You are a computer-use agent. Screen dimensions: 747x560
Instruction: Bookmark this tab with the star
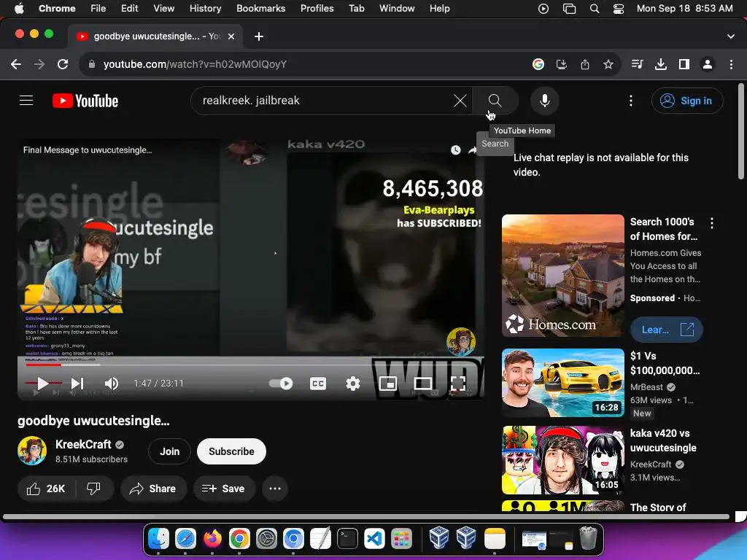[608, 64]
